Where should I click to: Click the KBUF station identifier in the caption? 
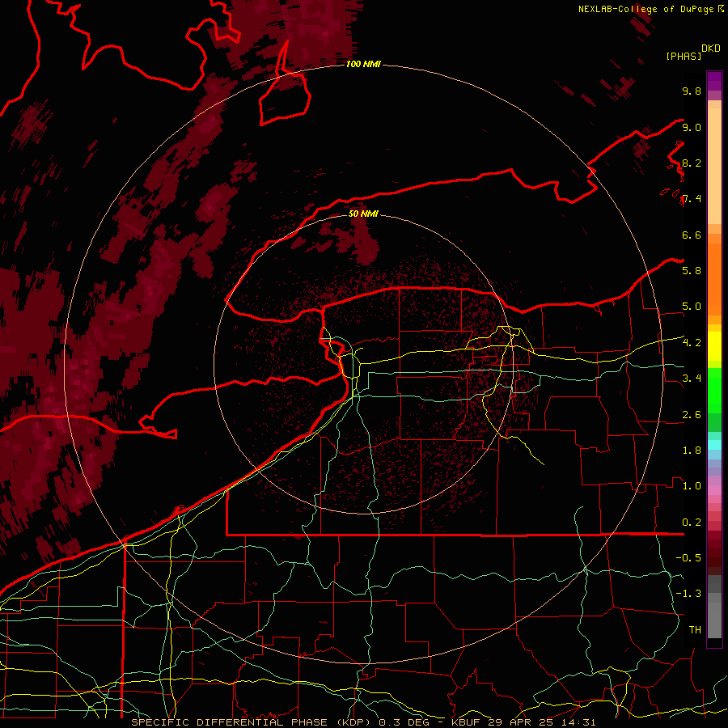(467, 722)
